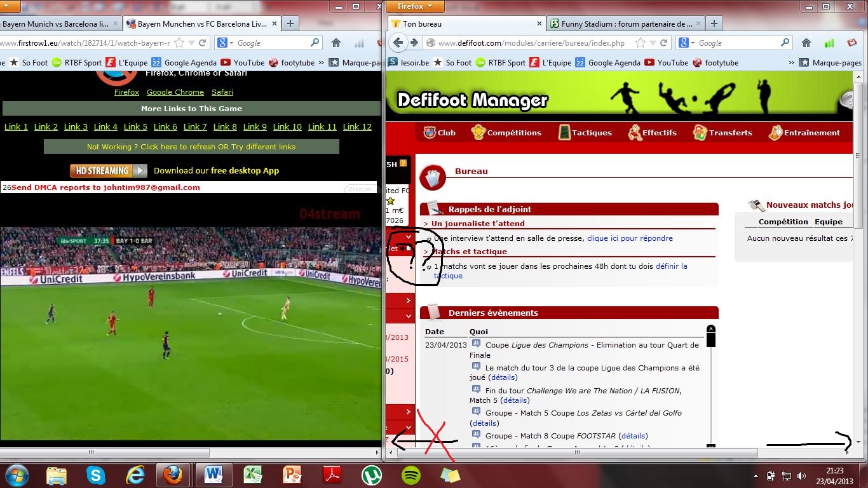Open Skype from the taskbar

coord(96,475)
